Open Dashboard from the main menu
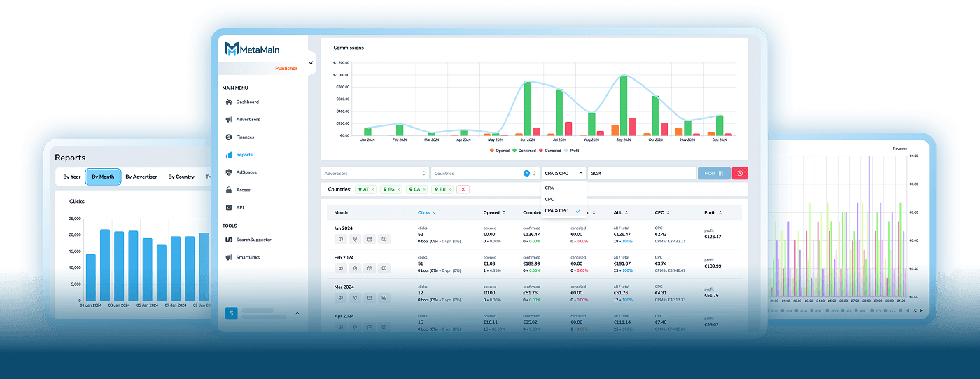 246,102
